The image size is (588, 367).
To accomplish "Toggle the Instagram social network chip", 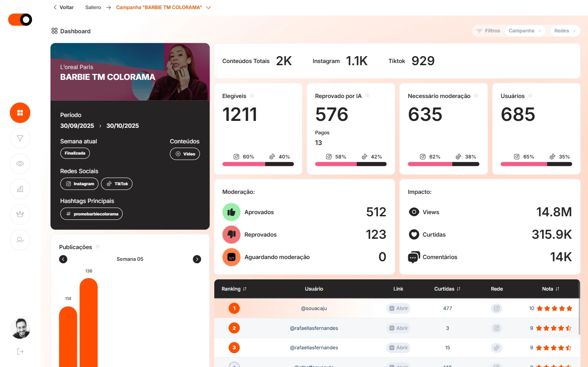I will pyautogui.click(x=79, y=184).
